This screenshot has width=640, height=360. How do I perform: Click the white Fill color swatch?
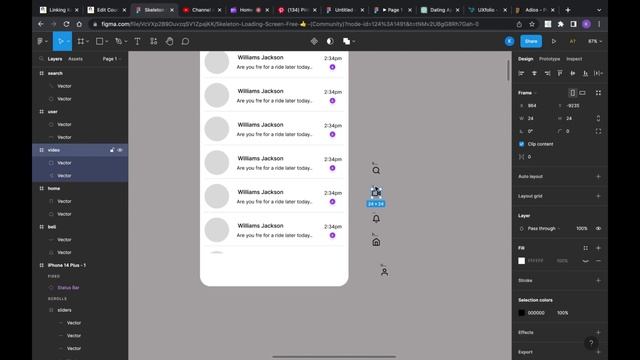tap(521, 261)
